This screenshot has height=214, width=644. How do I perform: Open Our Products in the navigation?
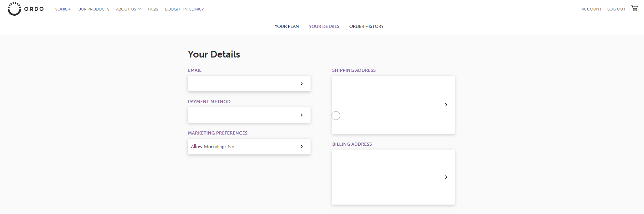click(x=94, y=9)
